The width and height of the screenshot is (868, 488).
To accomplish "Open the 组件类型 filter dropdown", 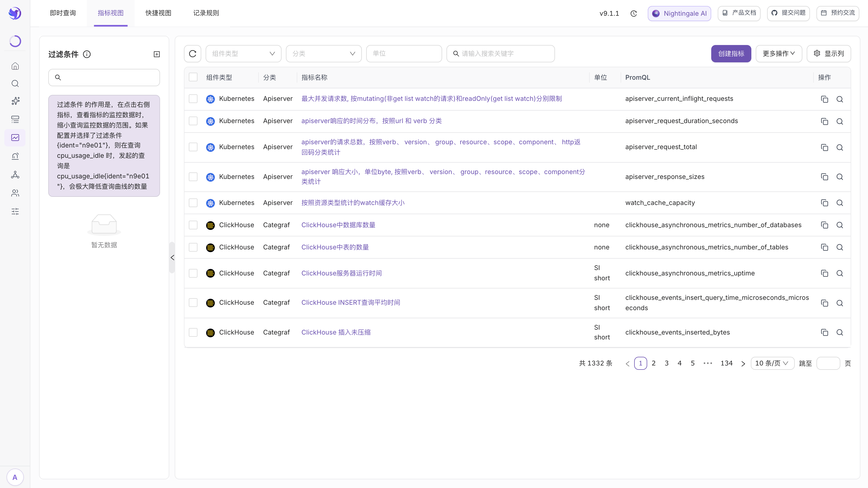I will [243, 54].
